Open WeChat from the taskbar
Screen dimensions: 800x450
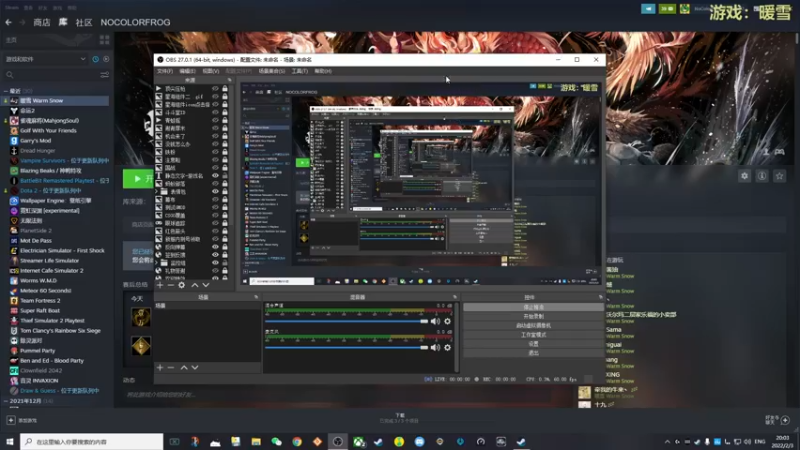pyautogui.click(x=277, y=441)
